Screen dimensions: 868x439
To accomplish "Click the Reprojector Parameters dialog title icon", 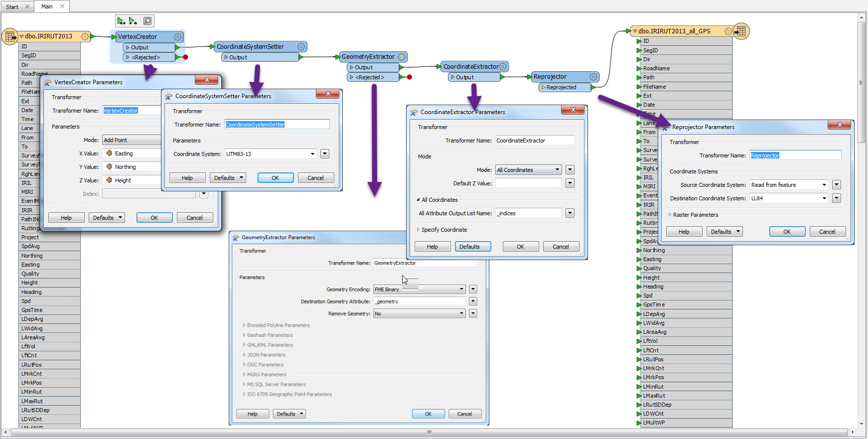I will (x=665, y=127).
